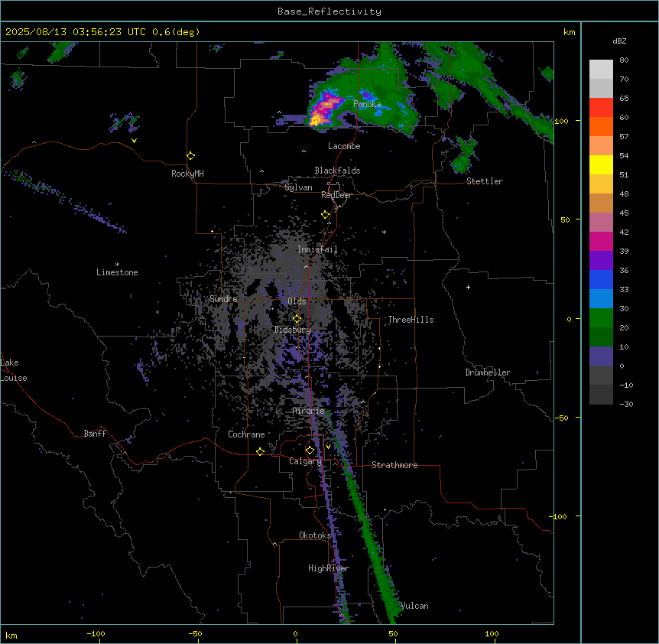659x644 pixels.
Task: Click the Sylvan label
Action: tap(298, 187)
